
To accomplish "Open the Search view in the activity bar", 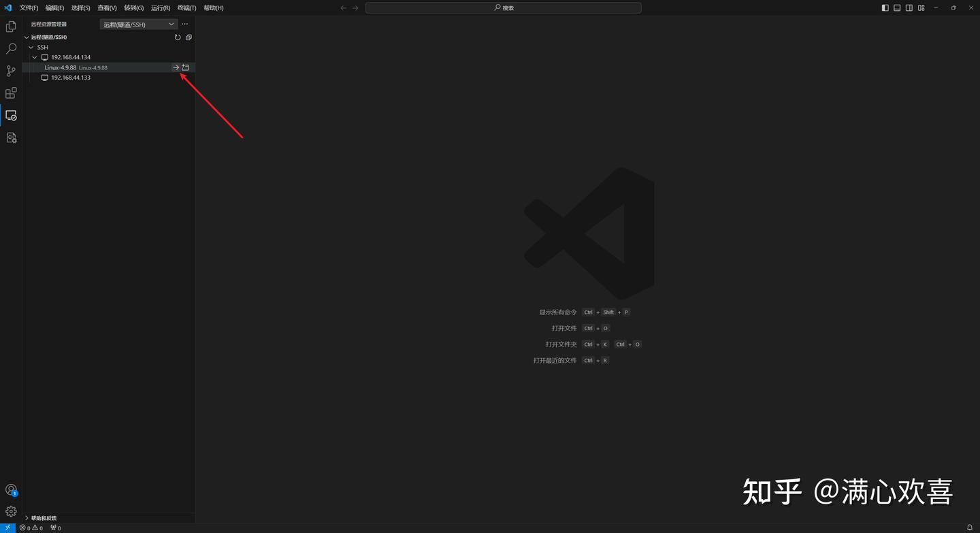I will 11,49.
